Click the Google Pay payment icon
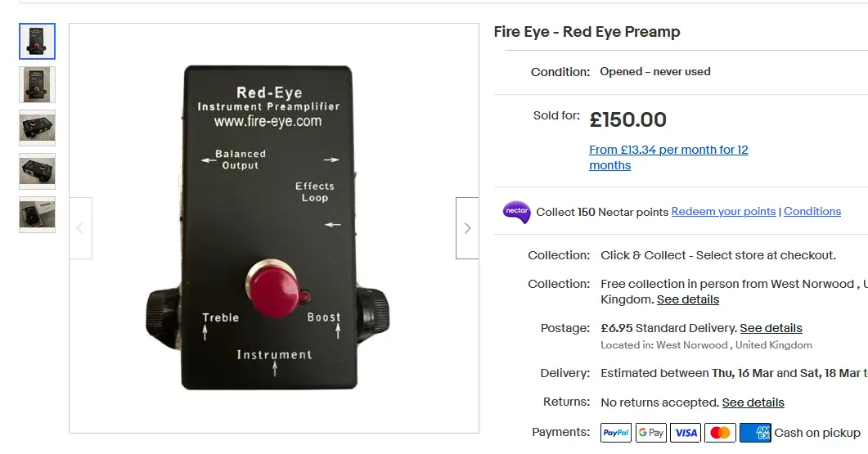Screen dimensions: 868x454 651,433
